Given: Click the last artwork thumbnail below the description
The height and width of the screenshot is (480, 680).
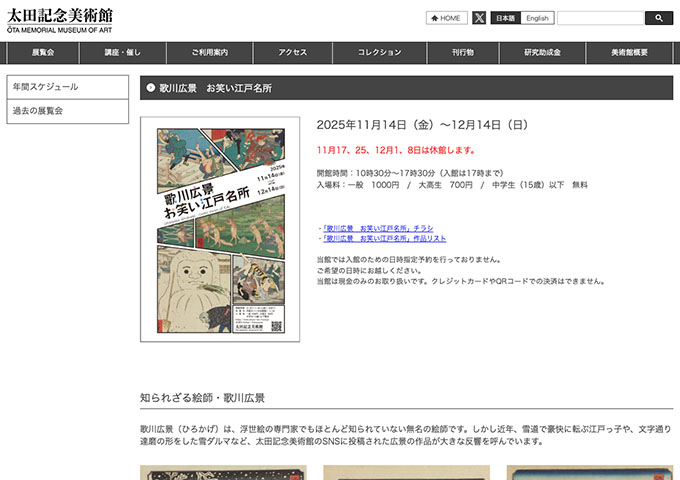Looking at the screenshot, I should coord(590,473).
